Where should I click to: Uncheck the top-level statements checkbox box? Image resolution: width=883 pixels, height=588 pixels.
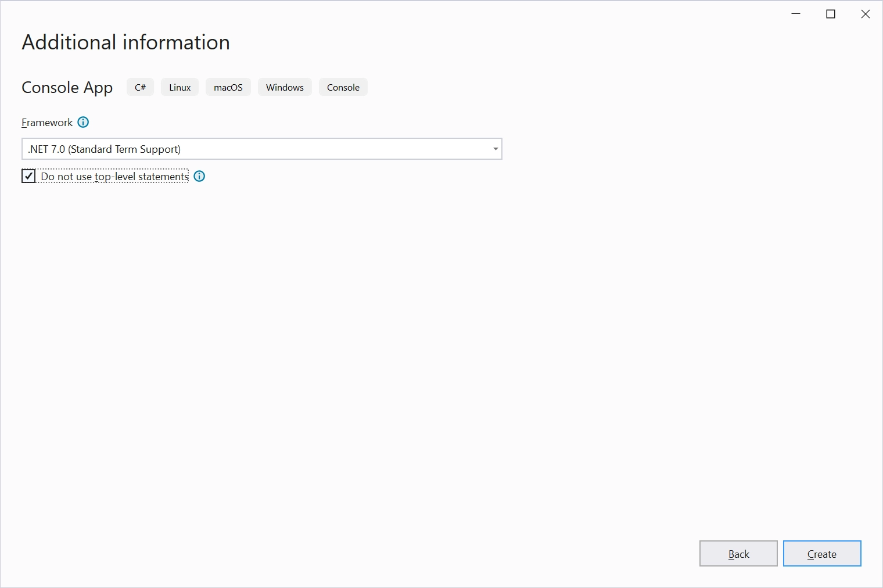(x=28, y=176)
